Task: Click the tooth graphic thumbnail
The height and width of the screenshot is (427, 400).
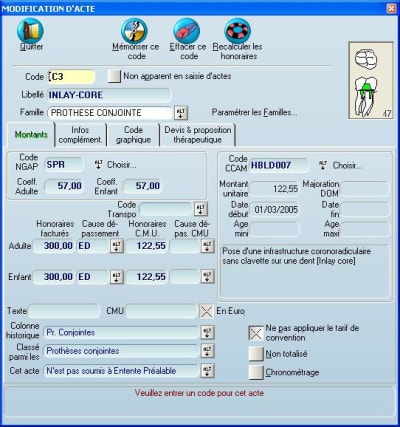Action: (371, 80)
